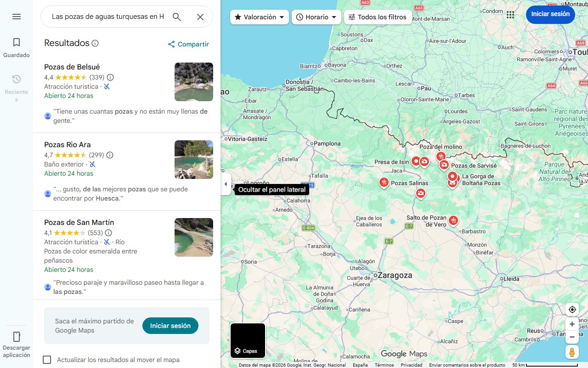Screen dimensions: 588x368
Task: Click the my location crosshair icon
Action: click(x=572, y=309)
